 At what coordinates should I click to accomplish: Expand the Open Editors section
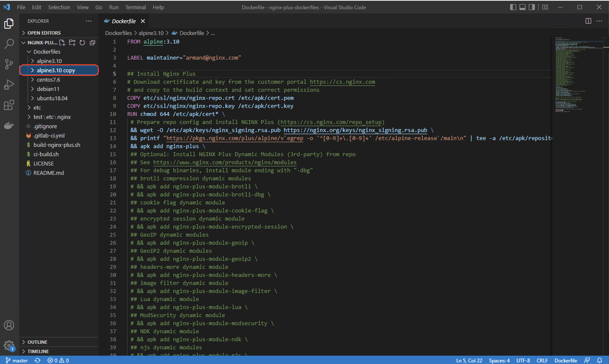[x=59, y=33]
